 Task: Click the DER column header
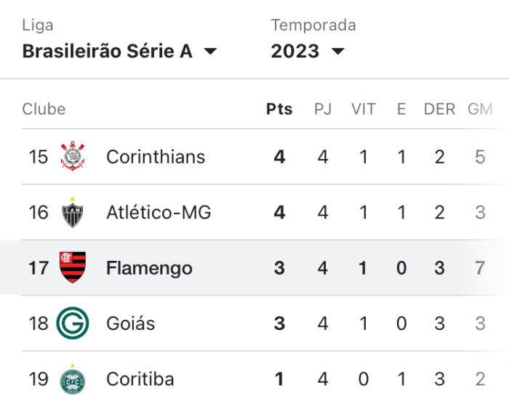click(x=439, y=110)
